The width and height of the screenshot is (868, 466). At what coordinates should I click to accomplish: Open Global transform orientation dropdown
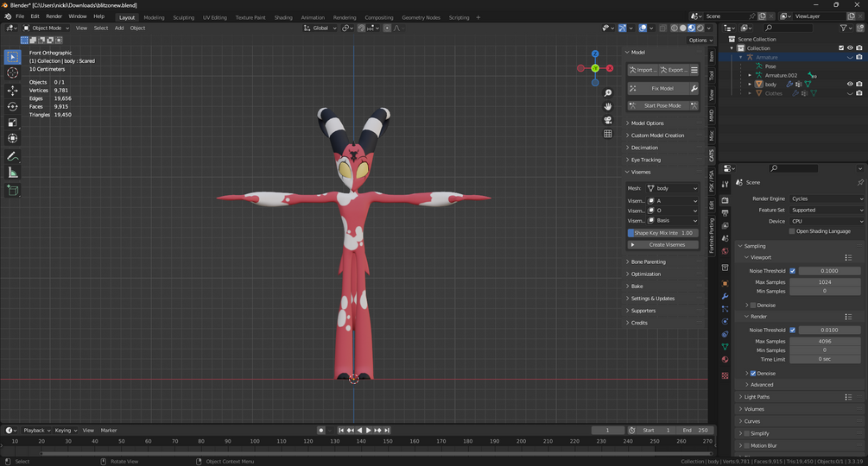320,28
